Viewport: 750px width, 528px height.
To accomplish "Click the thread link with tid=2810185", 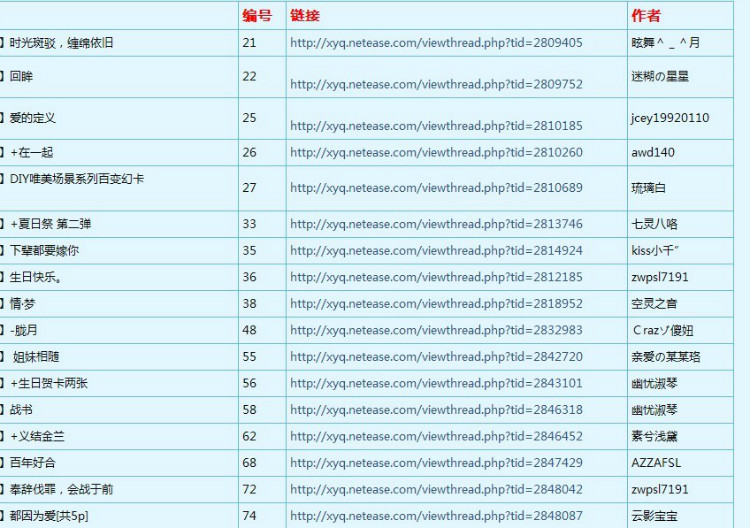I will click(436, 126).
